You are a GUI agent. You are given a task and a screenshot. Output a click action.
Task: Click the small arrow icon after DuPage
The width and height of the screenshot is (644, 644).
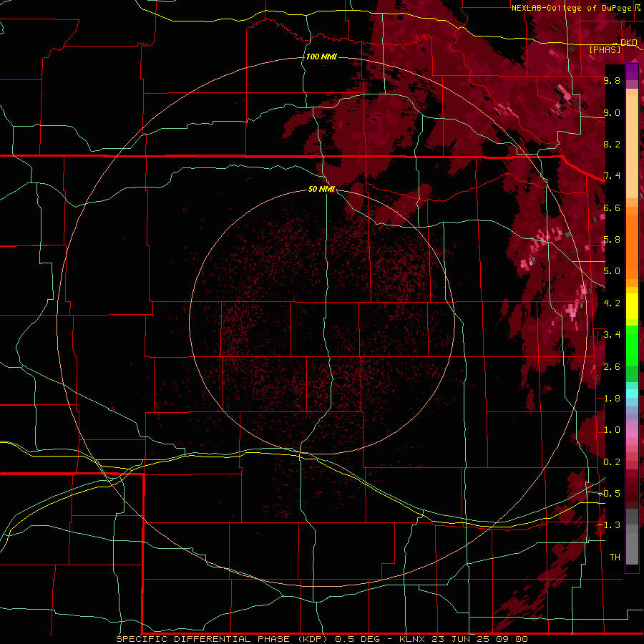click(x=638, y=7)
